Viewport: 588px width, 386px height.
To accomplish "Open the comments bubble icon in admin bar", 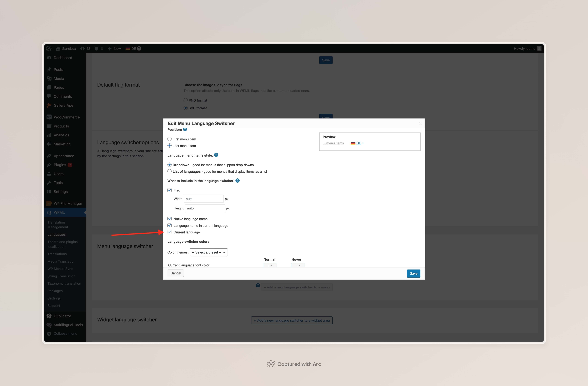I will (97, 48).
